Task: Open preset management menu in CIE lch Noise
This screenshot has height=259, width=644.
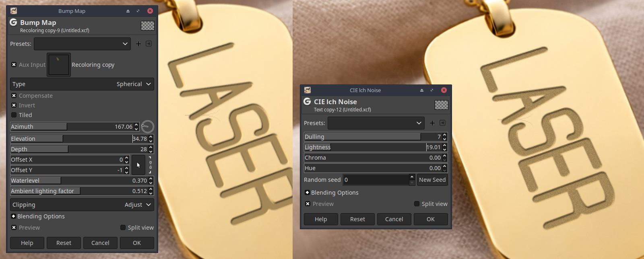Action: (442, 123)
